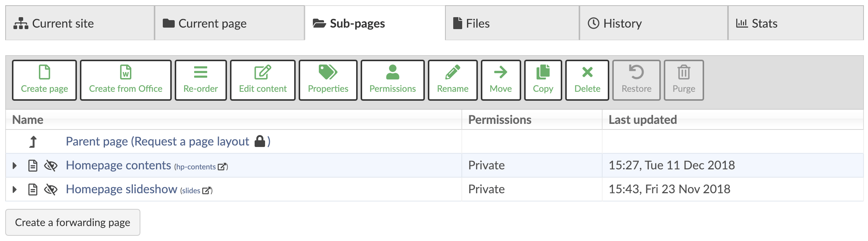Click hidden-eye icon beside Homepage slideshow
868x241 pixels.
pos(51,190)
